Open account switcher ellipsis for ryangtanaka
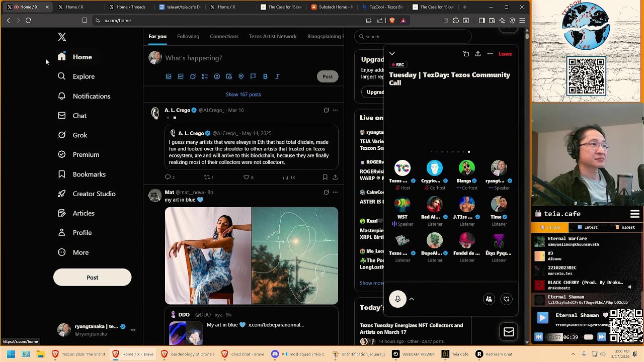 point(133,330)
